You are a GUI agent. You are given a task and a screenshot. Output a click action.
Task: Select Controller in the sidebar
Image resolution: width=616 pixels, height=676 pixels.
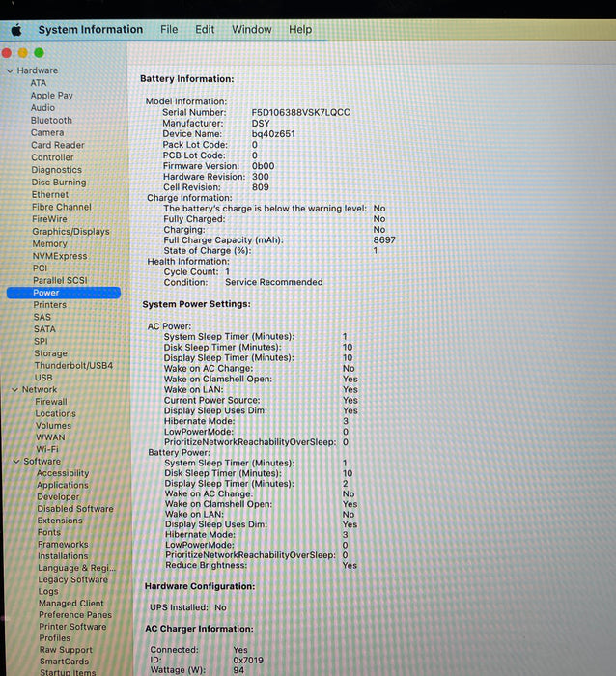pyautogui.click(x=52, y=157)
